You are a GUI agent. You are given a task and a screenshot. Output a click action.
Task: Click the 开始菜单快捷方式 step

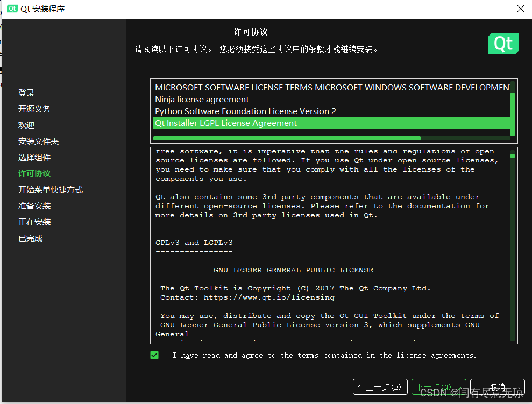pos(51,189)
